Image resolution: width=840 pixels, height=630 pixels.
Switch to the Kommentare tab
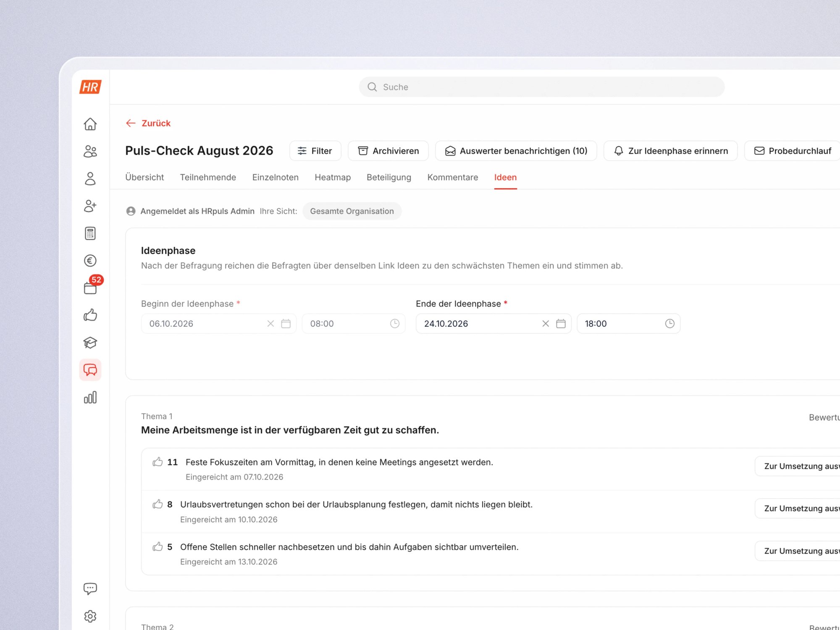tap(452, 177)
